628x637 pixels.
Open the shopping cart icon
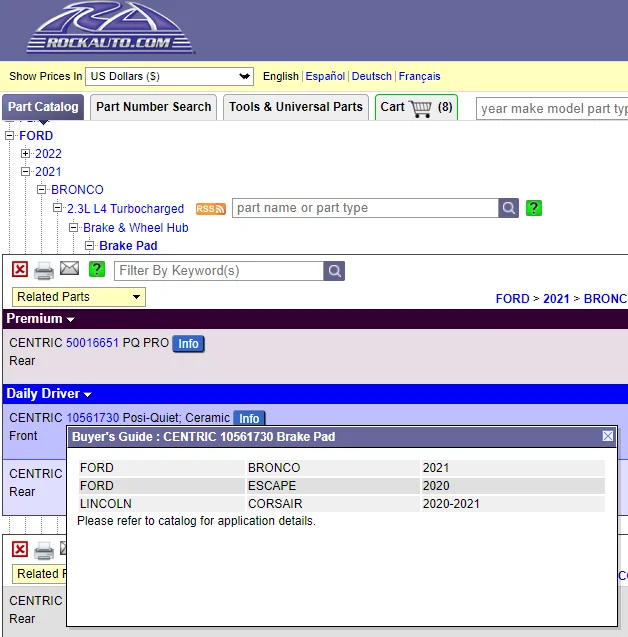click(x=421, y=108)
